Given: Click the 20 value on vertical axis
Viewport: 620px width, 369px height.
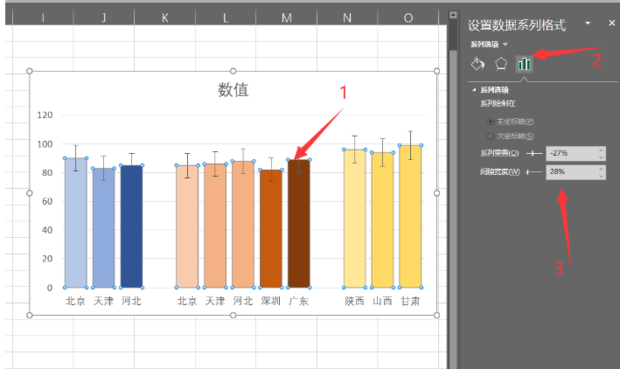Looking at the screenshot, I should [47, 259].
